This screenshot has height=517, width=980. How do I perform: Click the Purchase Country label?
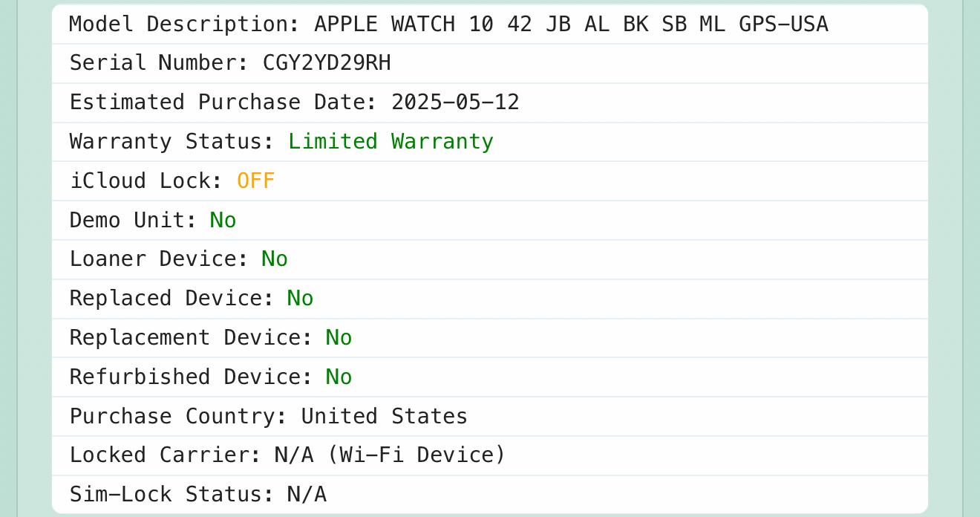point(178,417)
